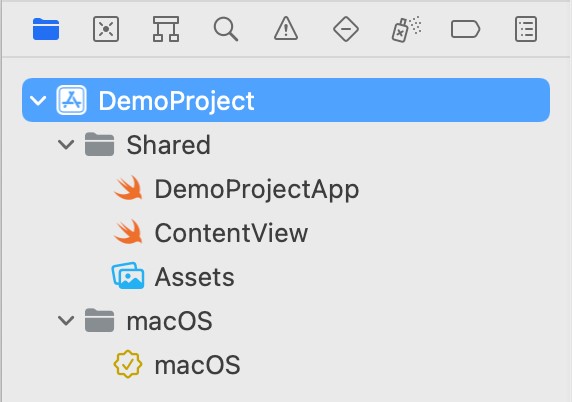This screenshot has height=402, width=572.
Task: Select the DemoProject project row
Action: coord(286,100)
